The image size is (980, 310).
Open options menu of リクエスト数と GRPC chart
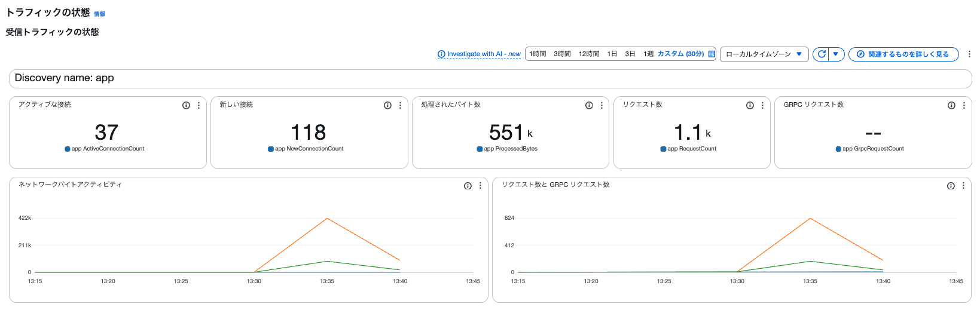click(963, 186)
